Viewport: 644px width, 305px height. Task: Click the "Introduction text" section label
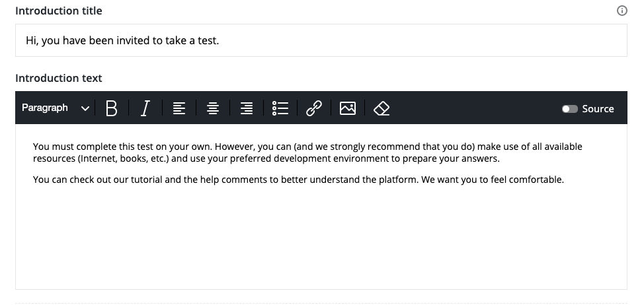point(59,78)
